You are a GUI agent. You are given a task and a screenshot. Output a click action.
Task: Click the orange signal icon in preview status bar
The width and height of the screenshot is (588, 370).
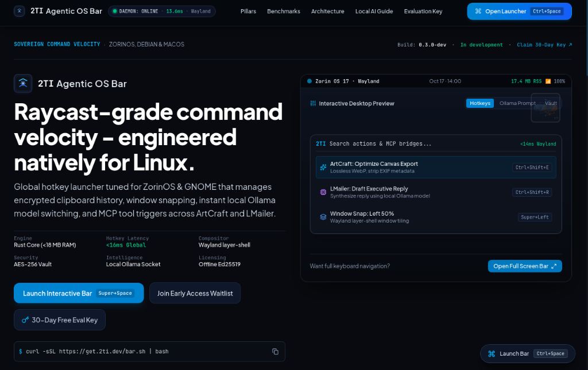548,81
